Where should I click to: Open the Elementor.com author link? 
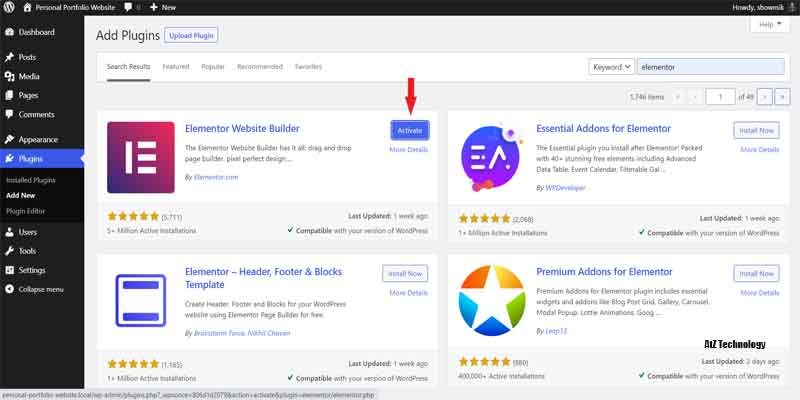216,177
